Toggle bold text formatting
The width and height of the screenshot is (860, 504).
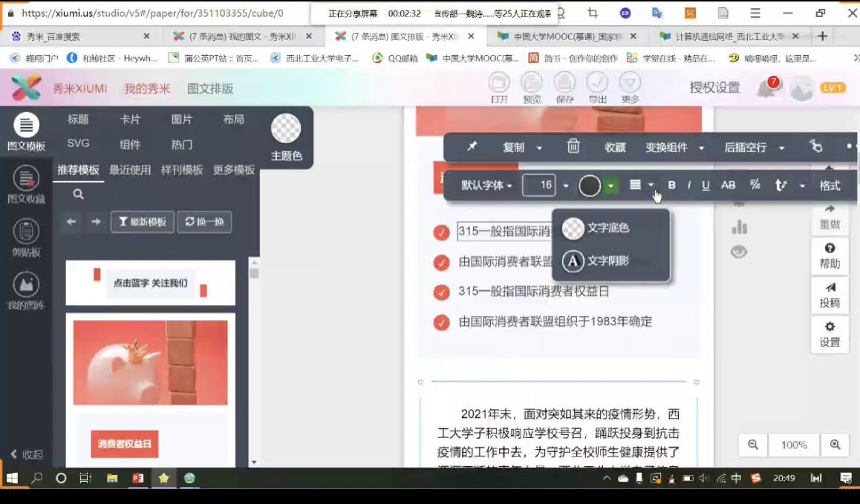pyautogui.click(x=672, y=186)
